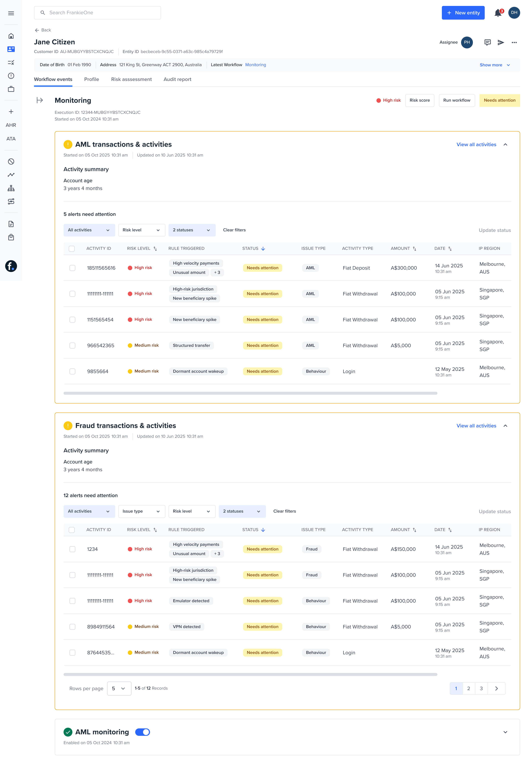Open the notifications bell icon
The height and width of the screenshot is (782, 532).
pos(498,13)
